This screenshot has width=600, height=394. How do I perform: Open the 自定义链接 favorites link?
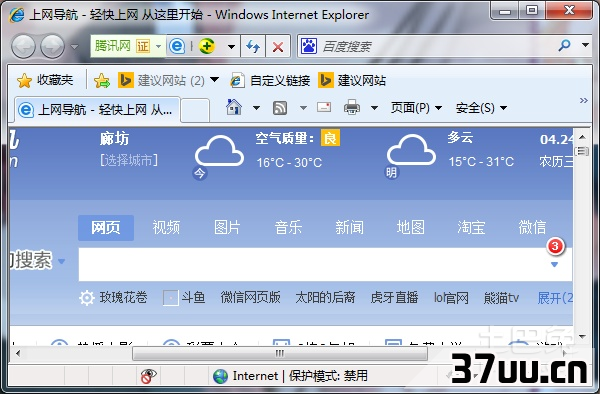(270, 81)
